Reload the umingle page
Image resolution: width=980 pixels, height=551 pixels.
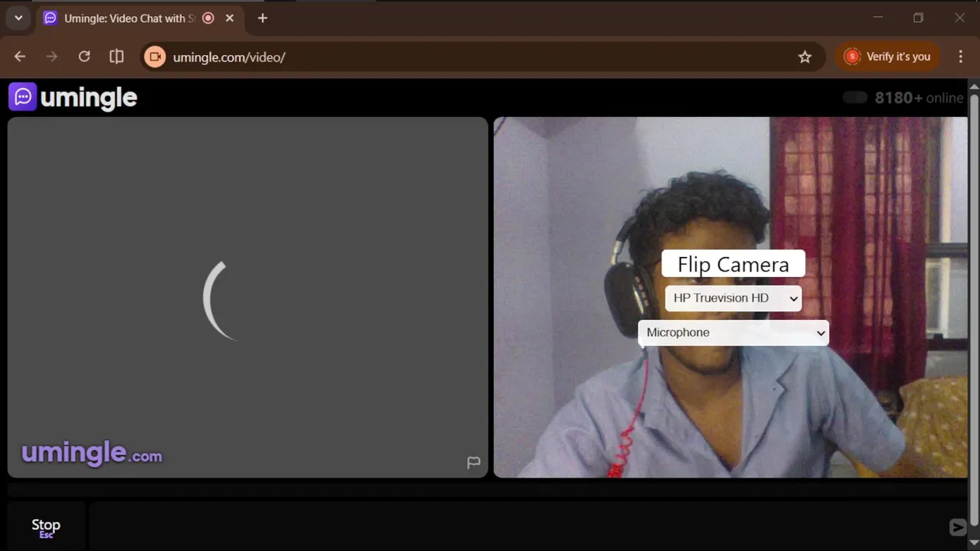point(84,57)
